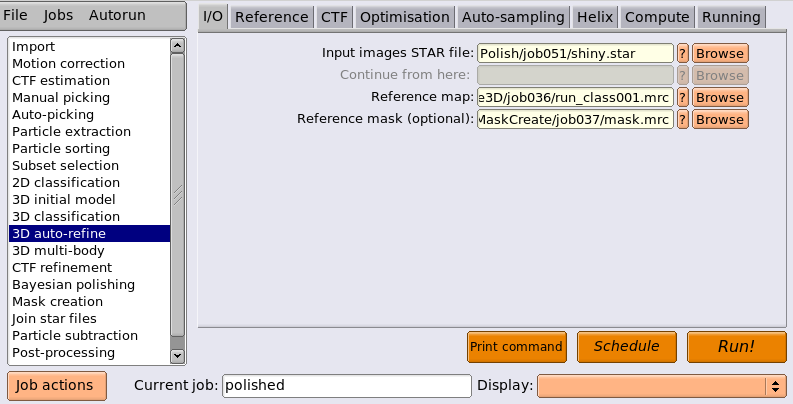Click the Run! button
This screenshot has height=404, width=793.
[x=736, y=347]
